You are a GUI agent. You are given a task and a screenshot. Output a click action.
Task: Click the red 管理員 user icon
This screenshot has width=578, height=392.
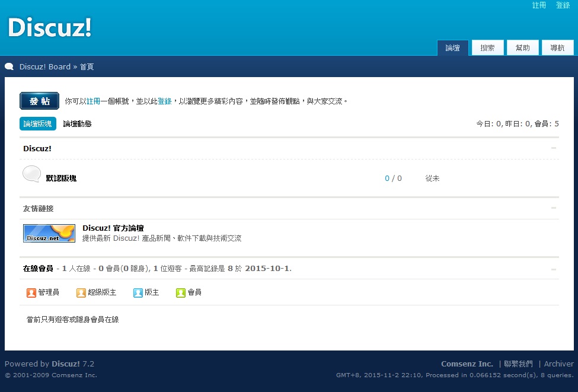point(31,292)
